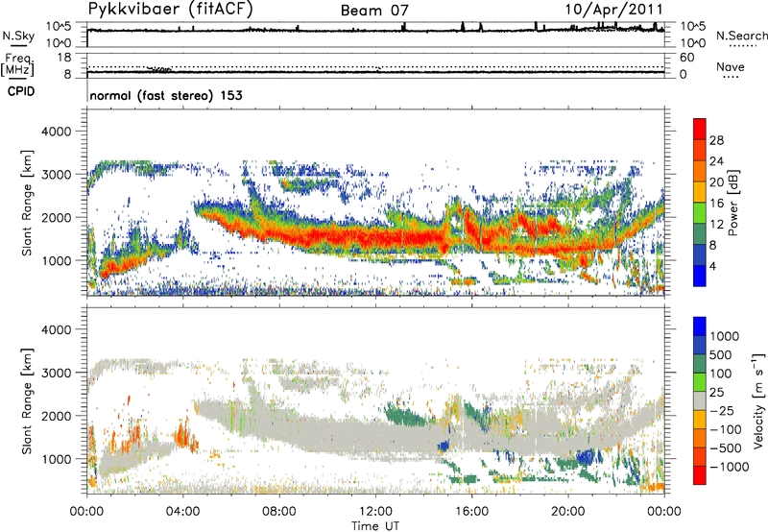Click the right-side Nave axis value '60'
The height and width of the screenshot is (532, 768).
687,58
